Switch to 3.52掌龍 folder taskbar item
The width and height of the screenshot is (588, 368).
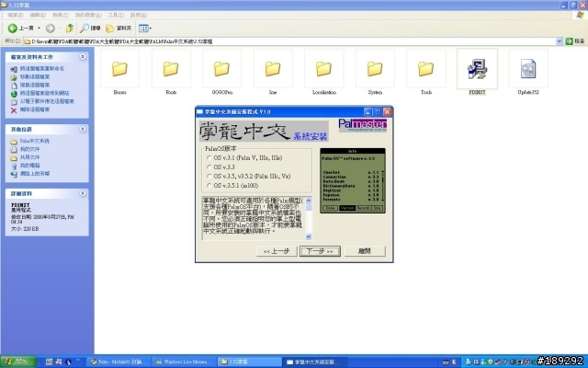point(249,362)
